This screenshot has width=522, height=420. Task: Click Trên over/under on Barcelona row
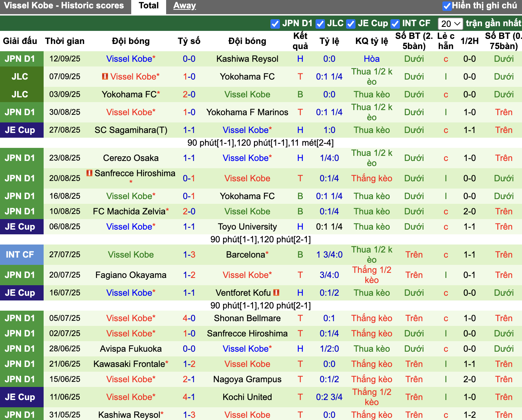[414, 255]
